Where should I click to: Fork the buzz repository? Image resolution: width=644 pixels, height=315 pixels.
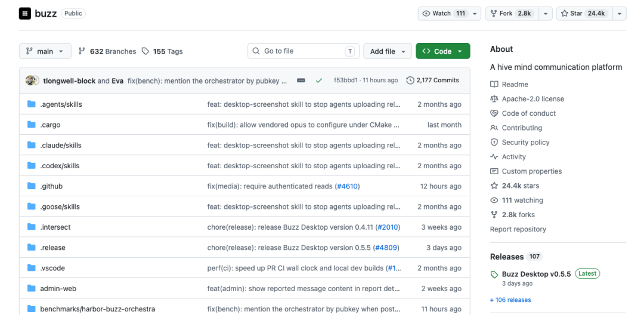[512, 14]
